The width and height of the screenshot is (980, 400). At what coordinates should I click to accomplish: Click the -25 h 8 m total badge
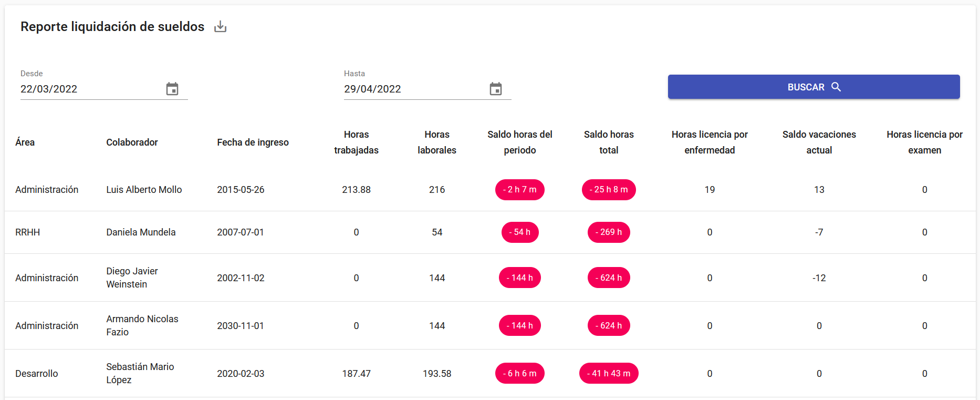(608, 190)
